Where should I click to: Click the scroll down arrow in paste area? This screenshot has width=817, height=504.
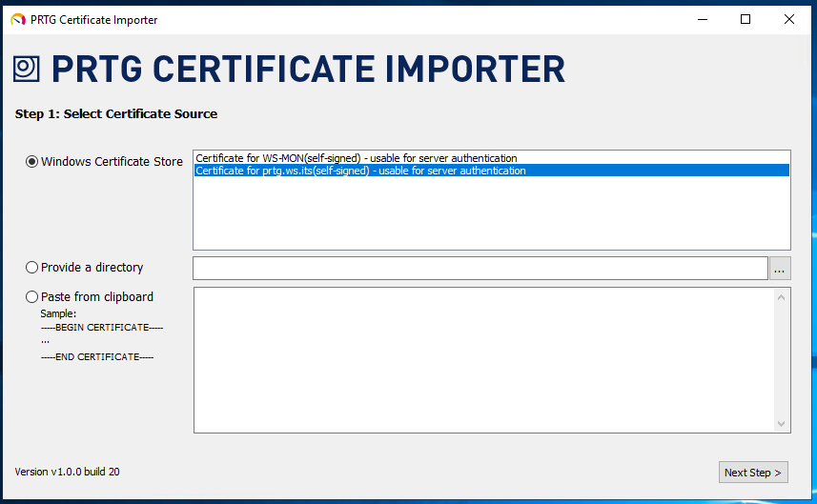[781, 424]
